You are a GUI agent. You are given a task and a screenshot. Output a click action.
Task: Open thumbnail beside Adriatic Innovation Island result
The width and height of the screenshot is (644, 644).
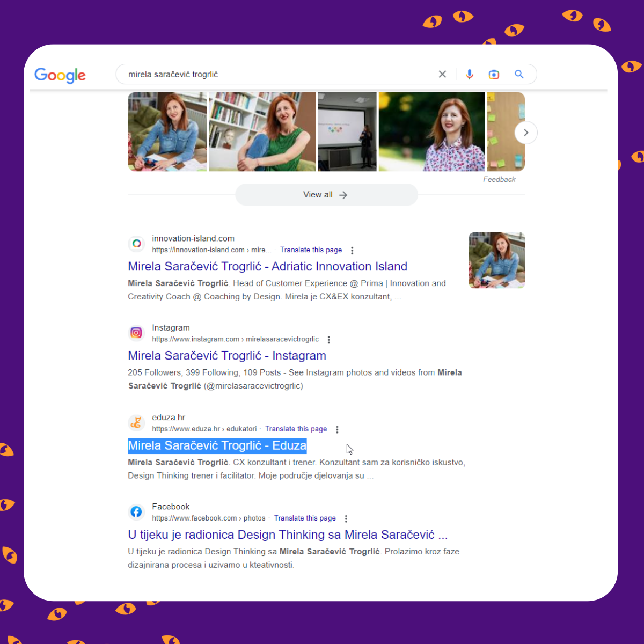point(497,260)
